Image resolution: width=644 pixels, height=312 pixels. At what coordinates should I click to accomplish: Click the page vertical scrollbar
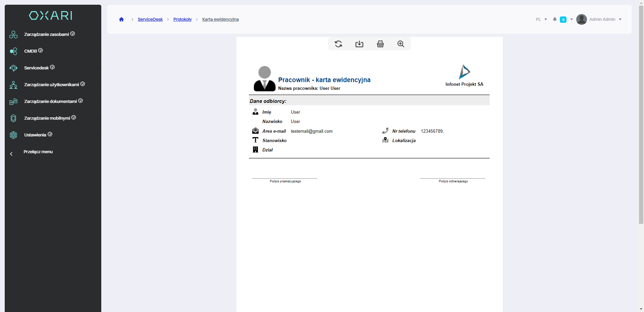pyautogui.click(x=641, y=114)
